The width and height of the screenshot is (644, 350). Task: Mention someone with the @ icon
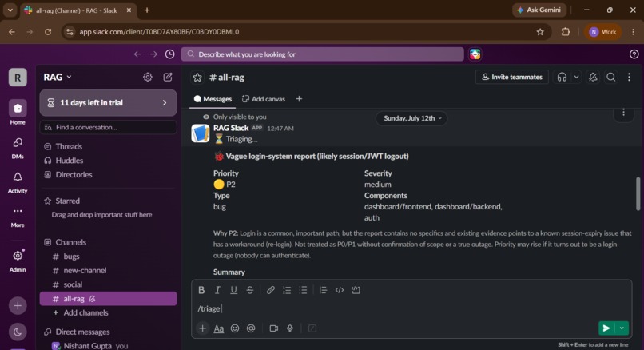pos(251,328)
